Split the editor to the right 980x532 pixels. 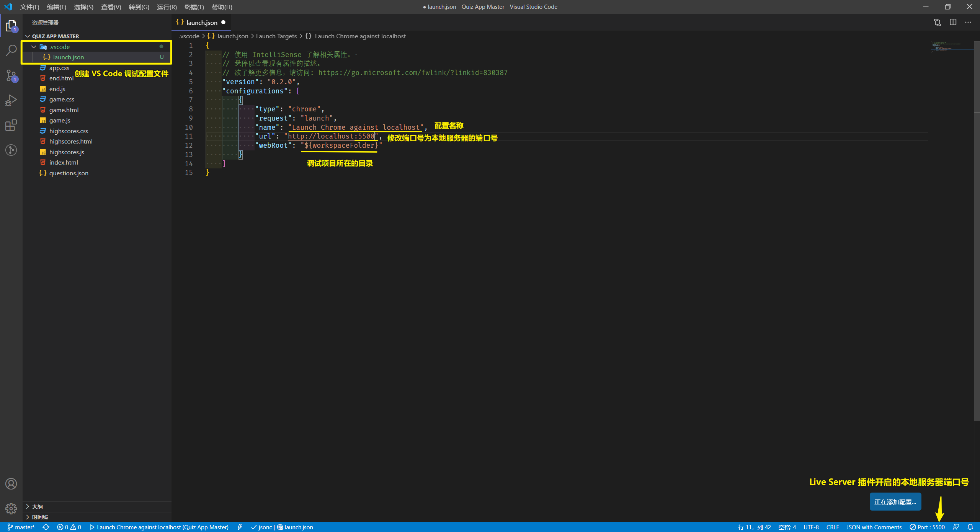click(x=953, y=23)
